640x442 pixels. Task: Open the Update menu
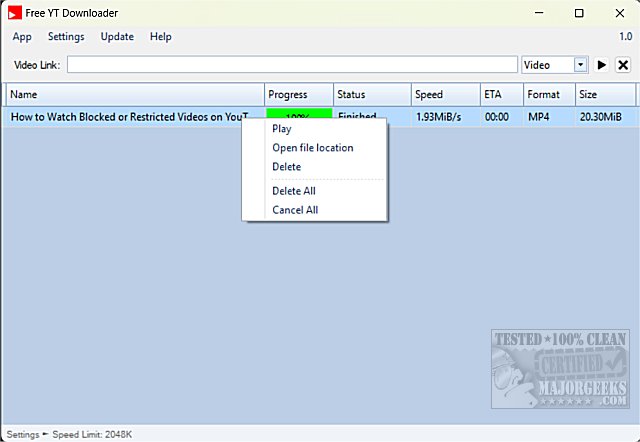[117, 37]
